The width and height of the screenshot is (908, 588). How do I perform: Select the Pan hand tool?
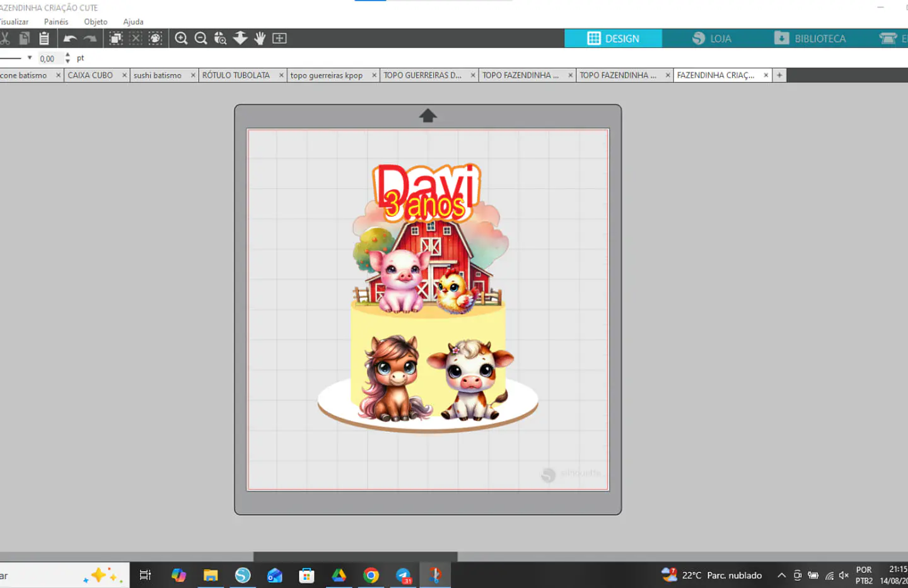(x=260, y=38)
